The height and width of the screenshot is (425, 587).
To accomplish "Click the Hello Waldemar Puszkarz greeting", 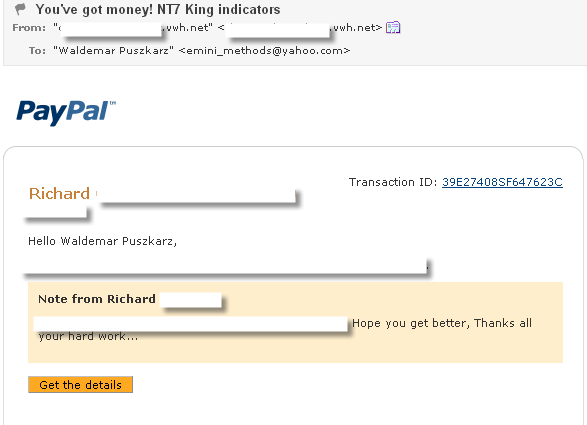I will (102, 241).
